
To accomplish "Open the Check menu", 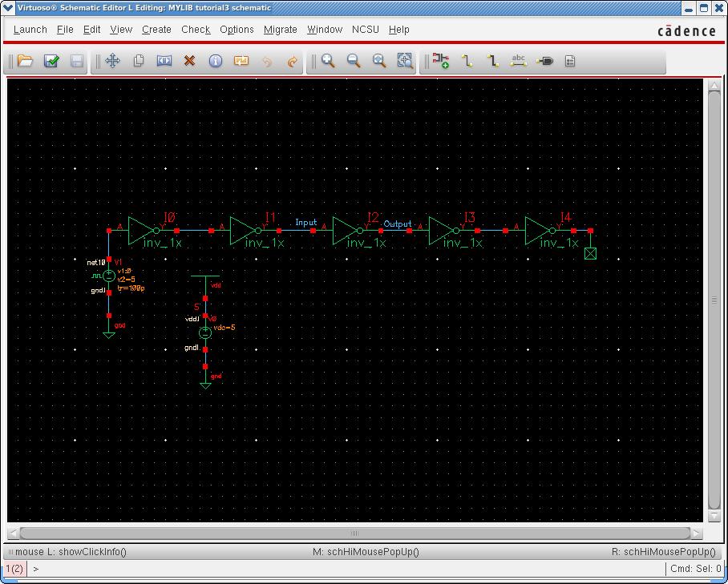I will tap(196, 30).
